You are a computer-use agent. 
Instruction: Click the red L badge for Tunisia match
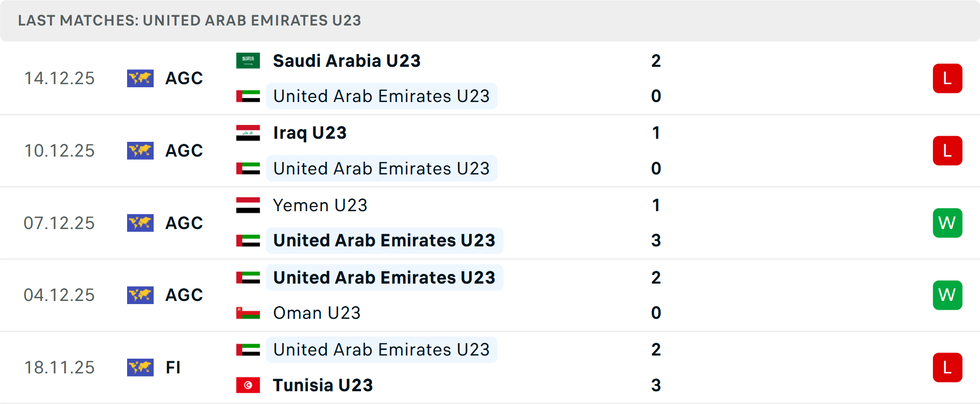click(947, 367)
